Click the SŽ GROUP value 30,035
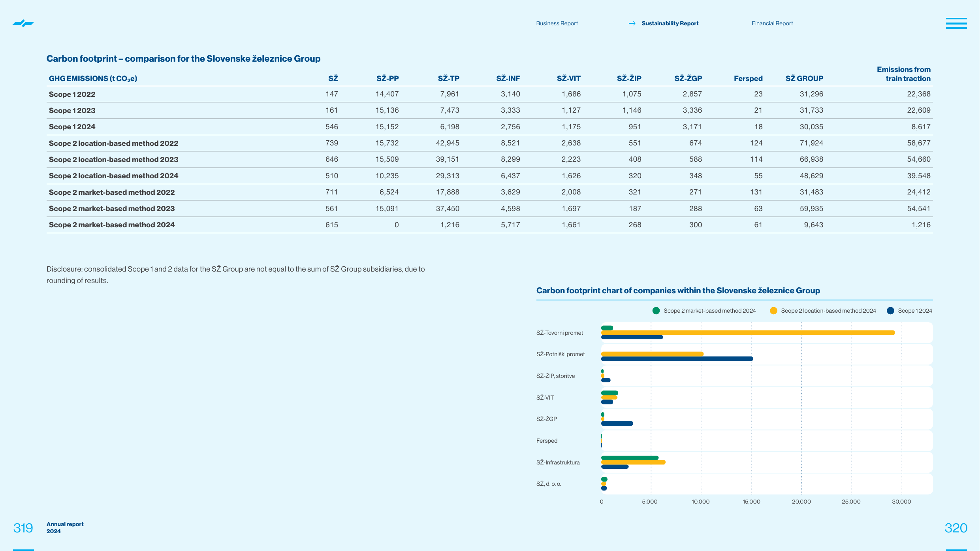The width and height of the screenshot is (980, 551). tap(811, 126)
